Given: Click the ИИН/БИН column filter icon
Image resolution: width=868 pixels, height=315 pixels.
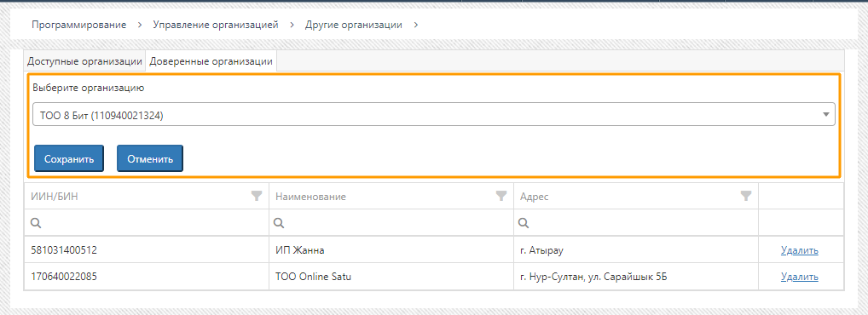Looking at the screenshot, I should pyautogui.click(x=257, y=196).
